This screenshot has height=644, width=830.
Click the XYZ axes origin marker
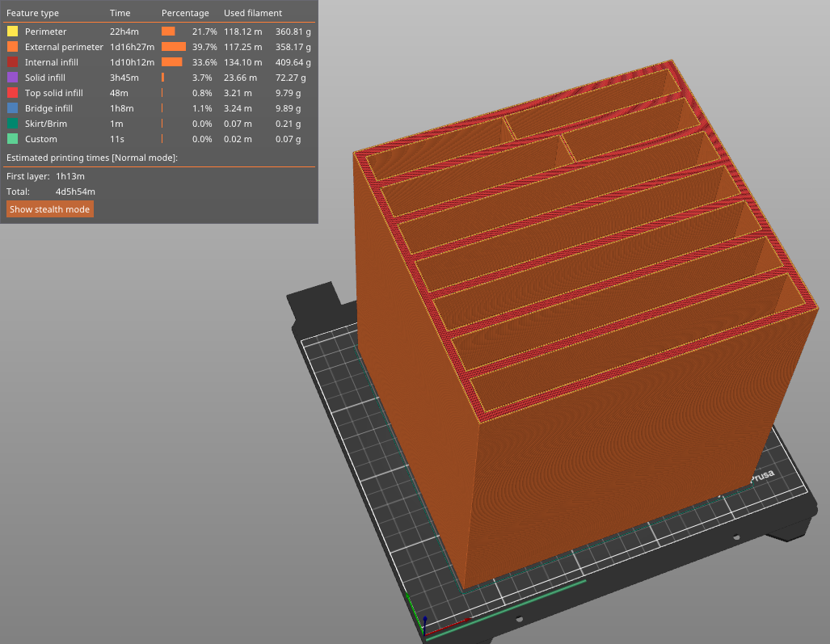[x=423, y=631]
